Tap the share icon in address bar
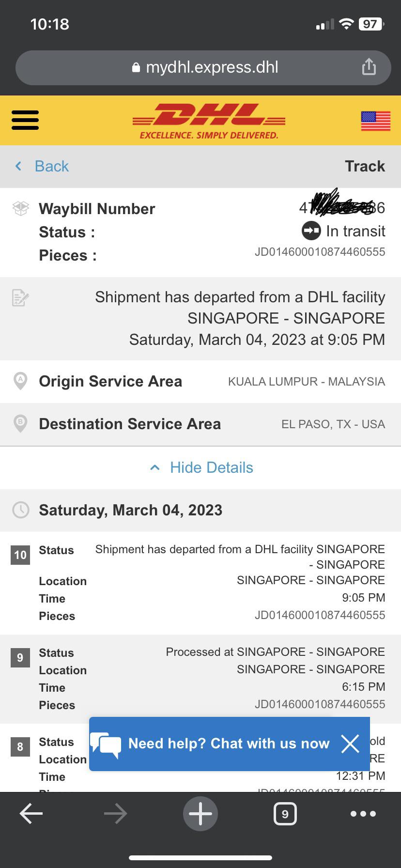This screenshot has width=401, height=868. point(369,67)
